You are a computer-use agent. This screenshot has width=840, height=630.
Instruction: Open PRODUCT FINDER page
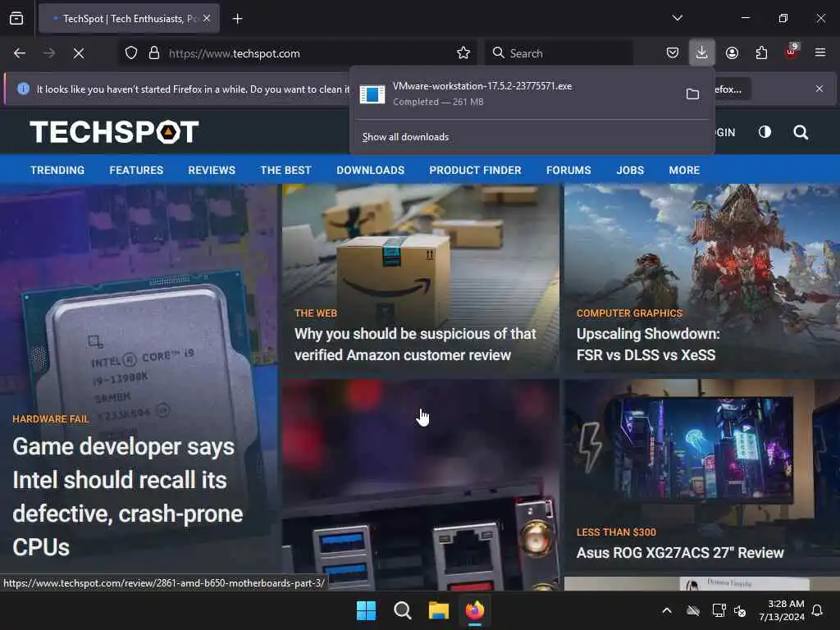click(475, 171)
